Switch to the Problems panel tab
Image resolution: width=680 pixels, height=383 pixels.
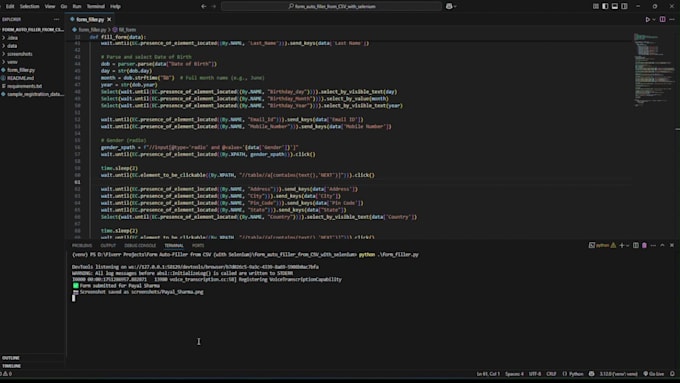click(x=82, y=246)
